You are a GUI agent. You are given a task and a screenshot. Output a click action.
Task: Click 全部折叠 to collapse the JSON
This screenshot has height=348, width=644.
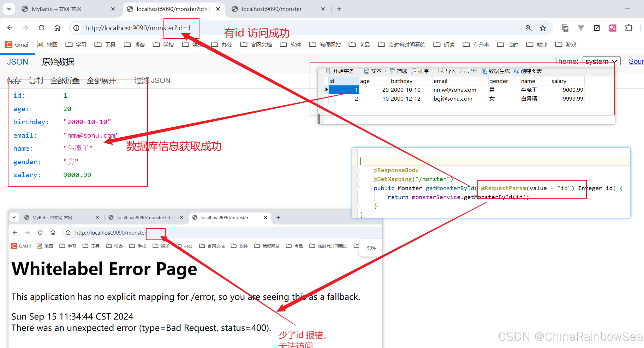65,81
